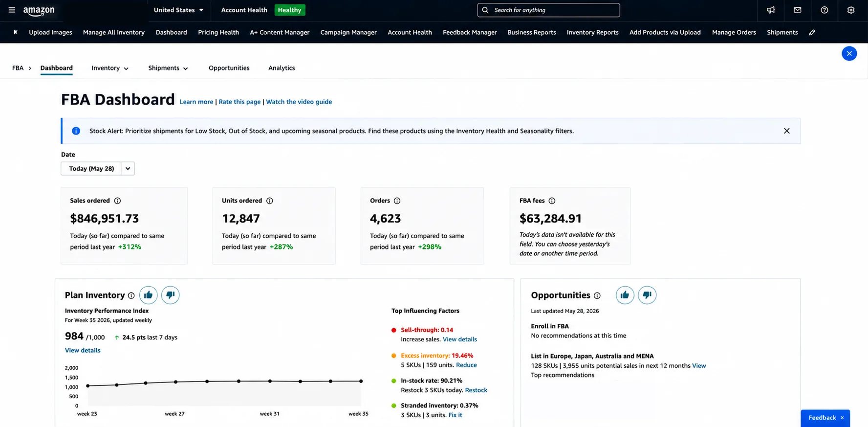The image size is (868, 427).
Task: Click the Orders info icon
Action: [x=397, y=201]
